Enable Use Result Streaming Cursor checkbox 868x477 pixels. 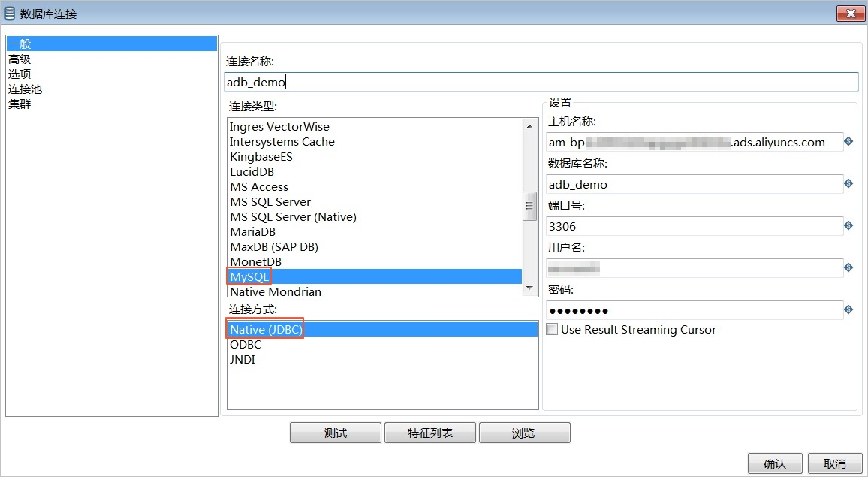click(552, 329)
